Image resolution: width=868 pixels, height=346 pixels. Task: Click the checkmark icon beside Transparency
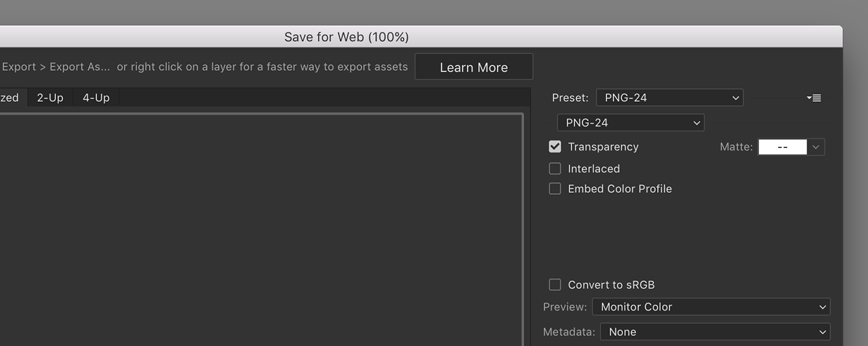click(555, 147)
